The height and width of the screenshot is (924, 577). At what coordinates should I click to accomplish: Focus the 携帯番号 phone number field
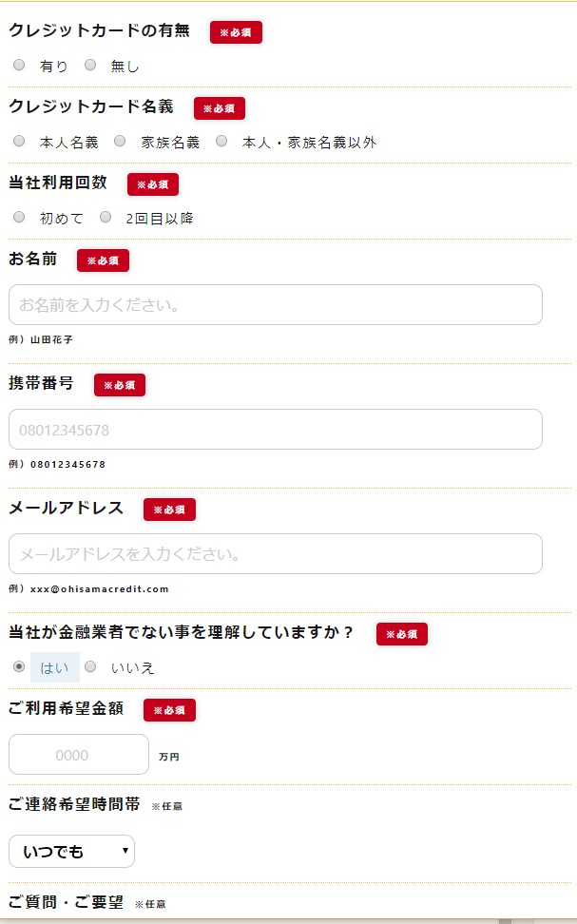[x=275, y=430]
